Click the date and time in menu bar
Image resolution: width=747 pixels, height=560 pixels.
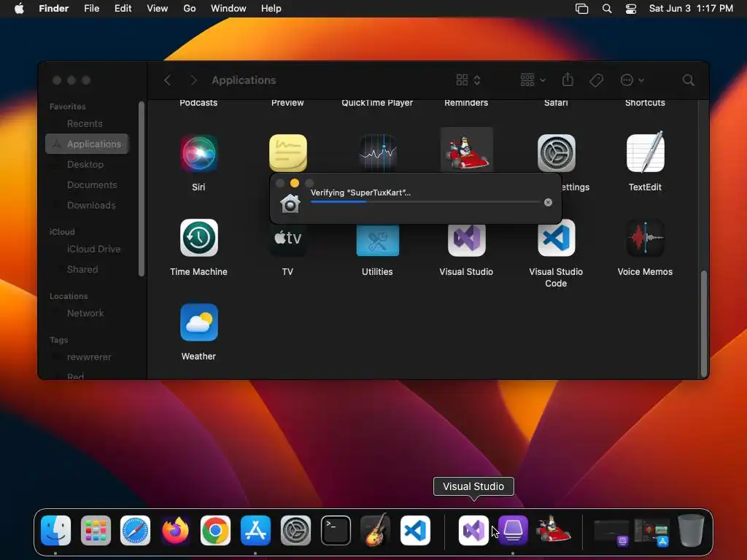point(691,9)
